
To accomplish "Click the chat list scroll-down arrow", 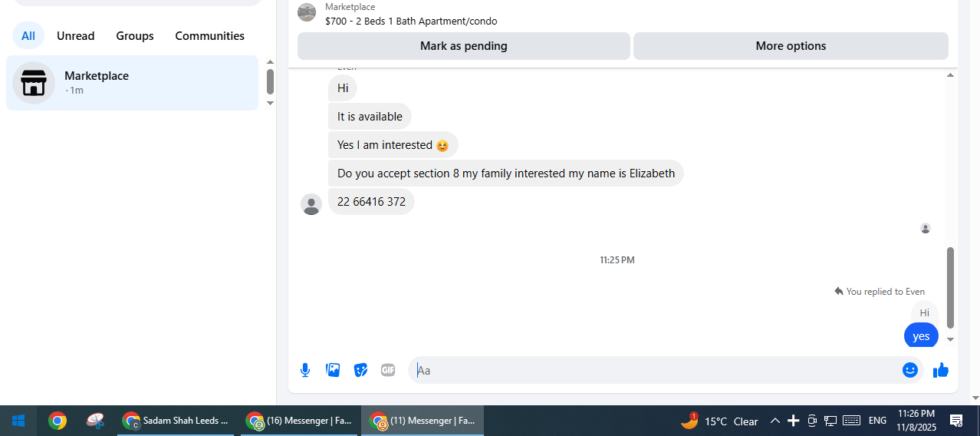I will 270,103.
